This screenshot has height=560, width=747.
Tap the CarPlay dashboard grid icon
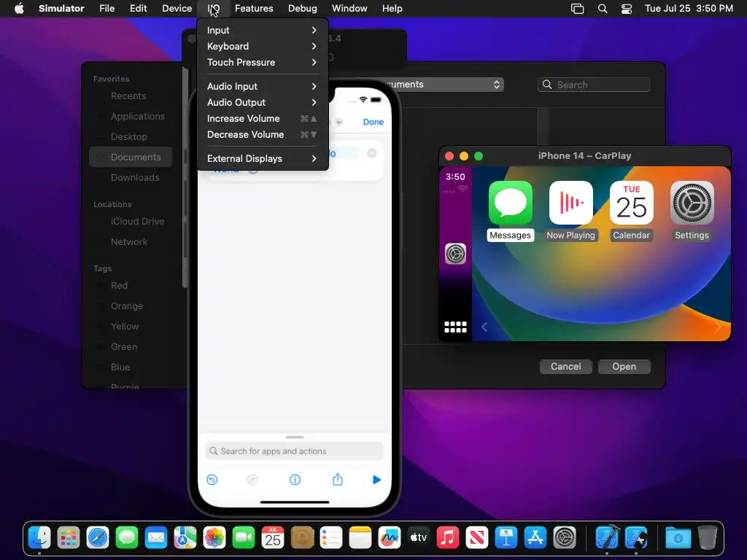pos(455,327)
